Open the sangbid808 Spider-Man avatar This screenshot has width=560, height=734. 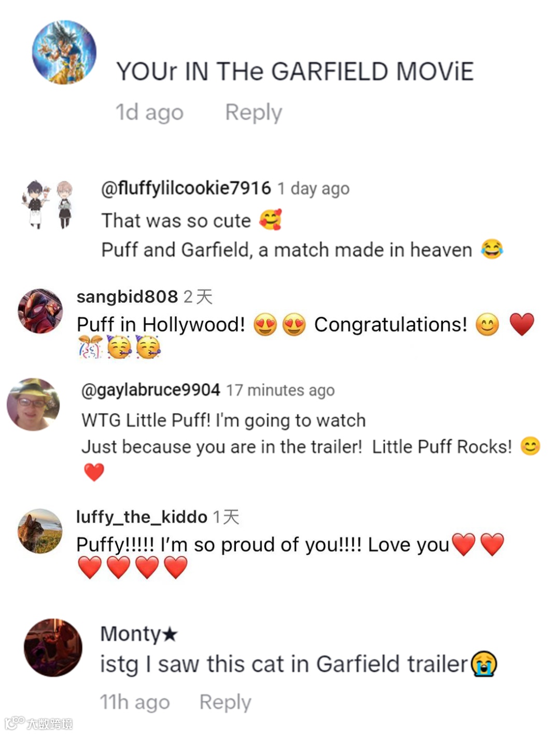point(40,311)
